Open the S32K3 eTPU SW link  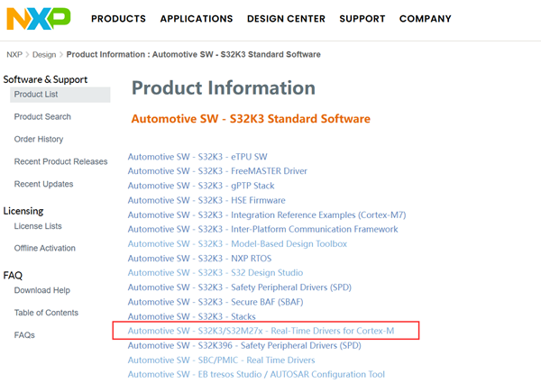coord(197,157)
